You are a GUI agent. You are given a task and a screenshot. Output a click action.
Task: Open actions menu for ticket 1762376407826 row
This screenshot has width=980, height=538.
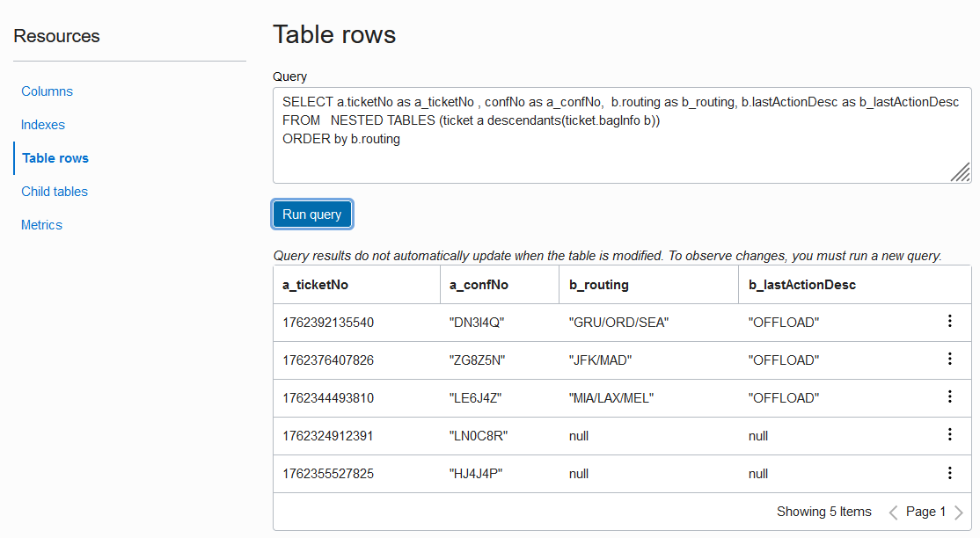tap(949, 360)
